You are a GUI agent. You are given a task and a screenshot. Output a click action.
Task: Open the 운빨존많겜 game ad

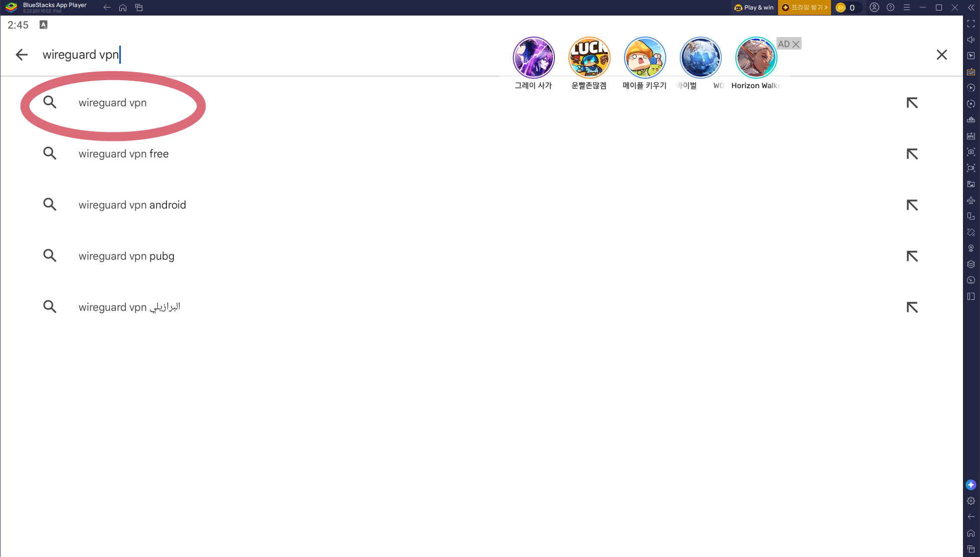pyautogui.click(x=589, y=58)
